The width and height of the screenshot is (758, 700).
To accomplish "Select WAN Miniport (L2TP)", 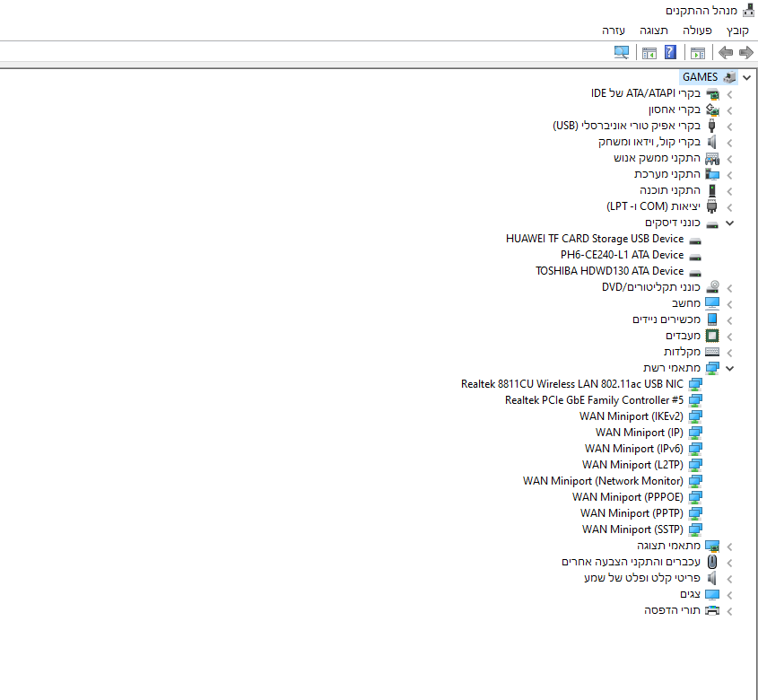I will coord(632,465).
